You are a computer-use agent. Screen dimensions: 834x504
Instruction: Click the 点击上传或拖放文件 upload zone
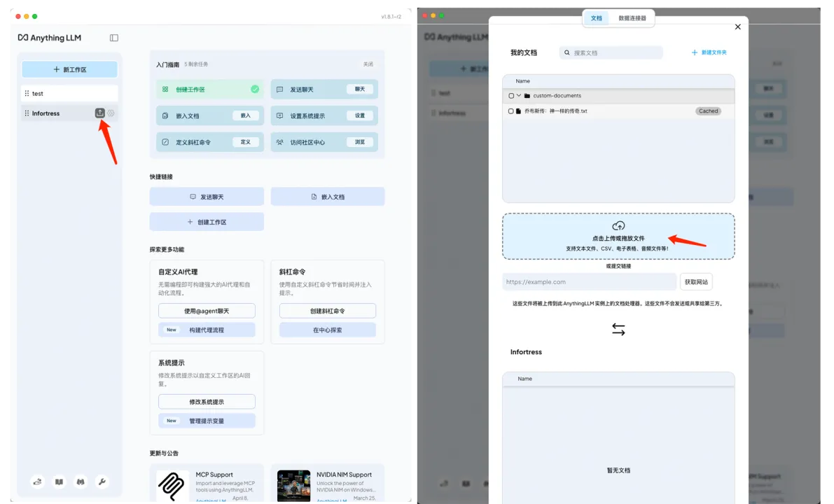pos(618,237)
